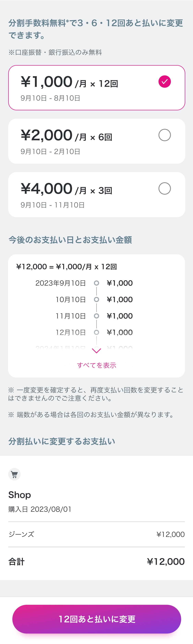
Task: Click the ¥12,000 = ¥1,000/月 x 12回 summary
Action: coord(66,267)
